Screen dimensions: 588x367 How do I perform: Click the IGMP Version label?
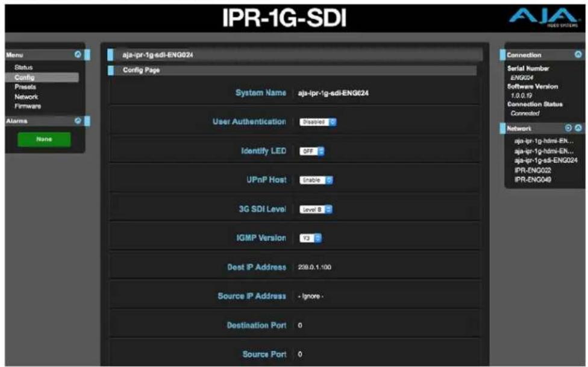(261, 238)
